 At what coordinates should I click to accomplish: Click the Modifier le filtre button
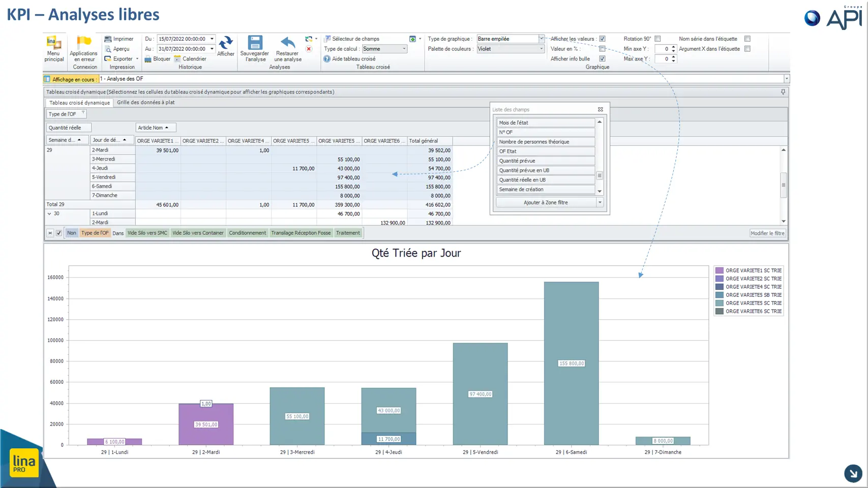pyautogui.click(x=767, y=233)
